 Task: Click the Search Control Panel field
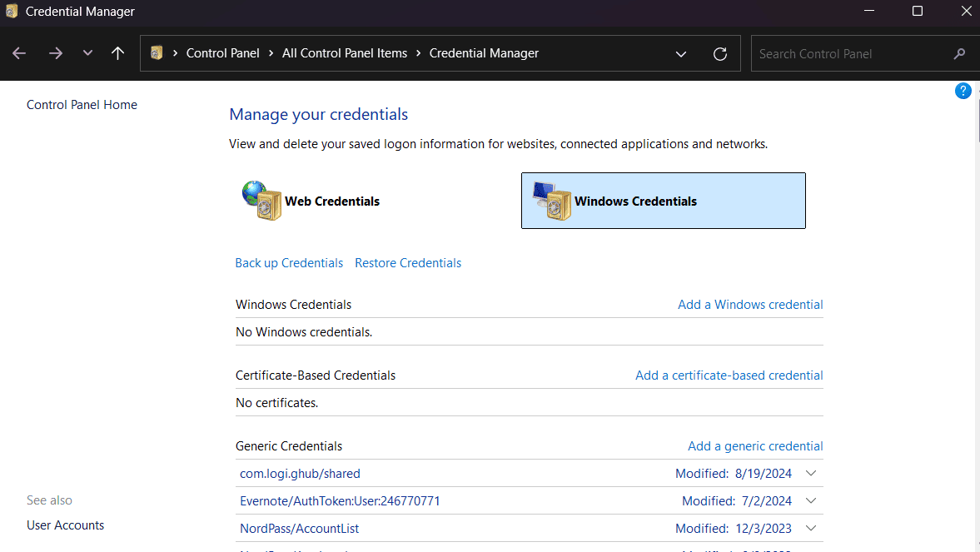(x=849, y=54)
